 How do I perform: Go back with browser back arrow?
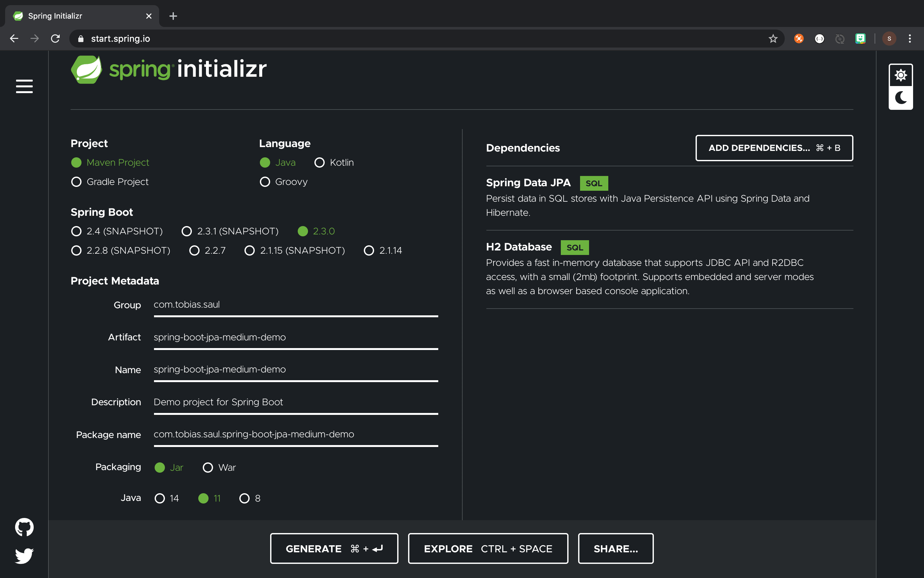14,39
